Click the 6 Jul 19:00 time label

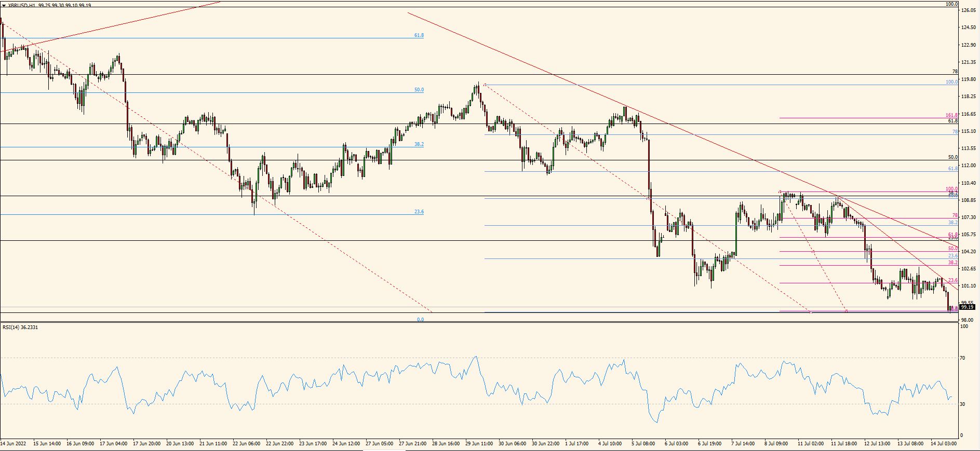(x=710, y=444)
